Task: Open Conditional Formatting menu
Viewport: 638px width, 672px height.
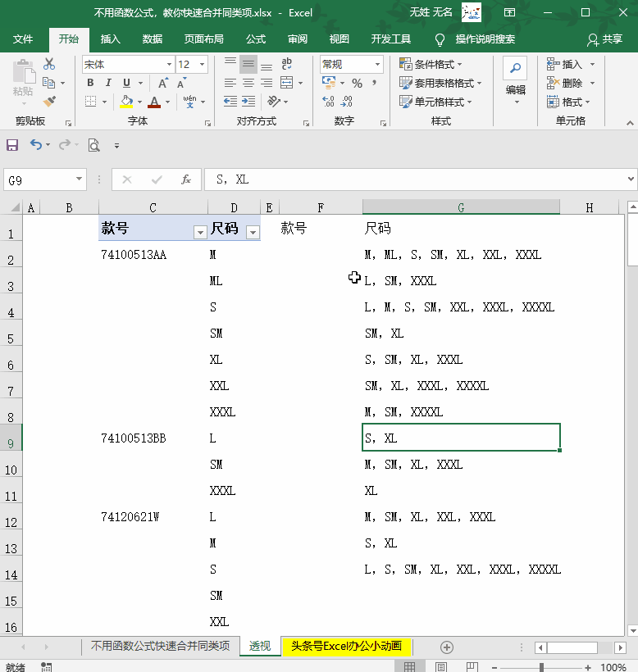Action: [x=431, y=64]
